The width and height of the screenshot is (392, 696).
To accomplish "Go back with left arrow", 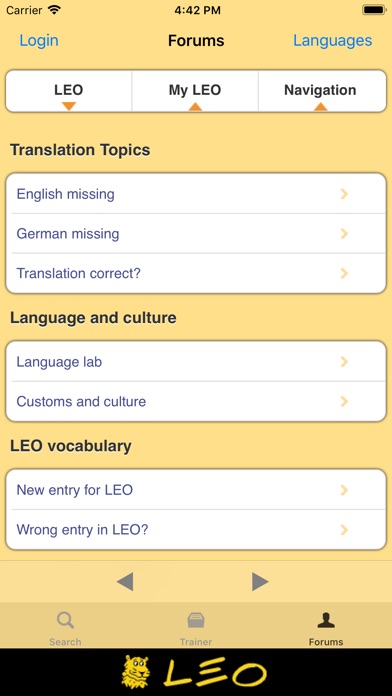I will point(125,581).
